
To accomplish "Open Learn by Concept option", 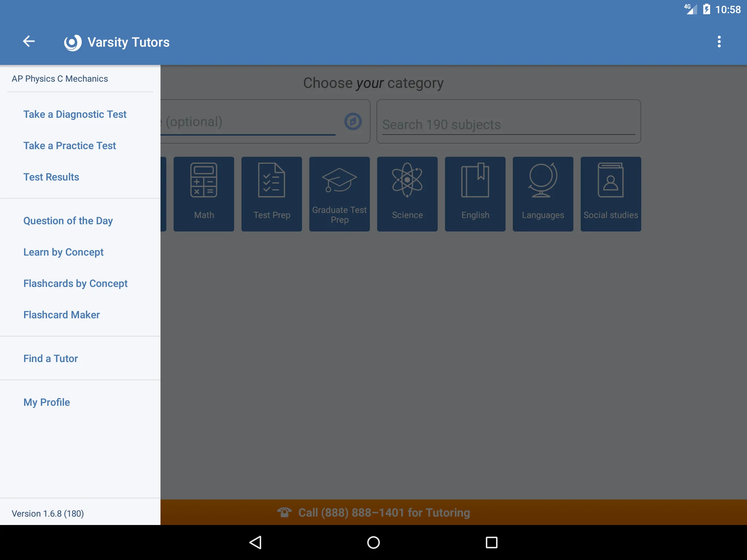I will point(63,252).
